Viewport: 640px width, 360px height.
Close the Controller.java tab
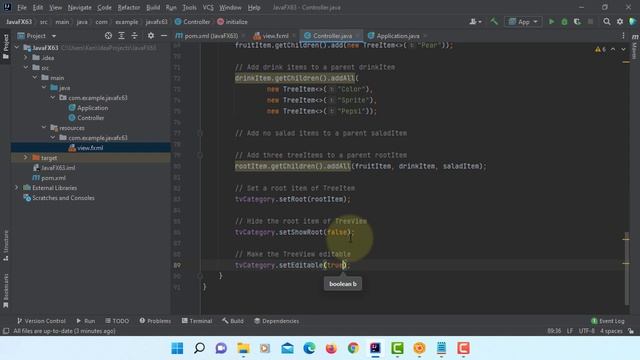[x=358, y=36]
